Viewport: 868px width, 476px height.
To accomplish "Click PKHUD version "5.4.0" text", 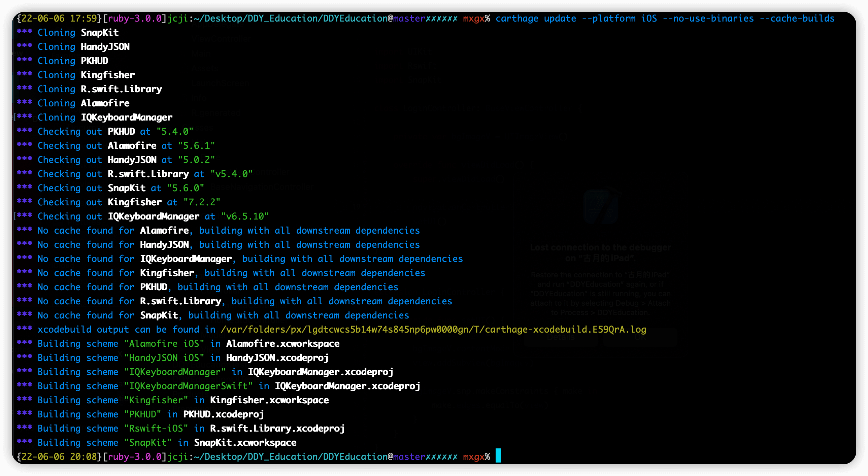I will coord(175,132).
